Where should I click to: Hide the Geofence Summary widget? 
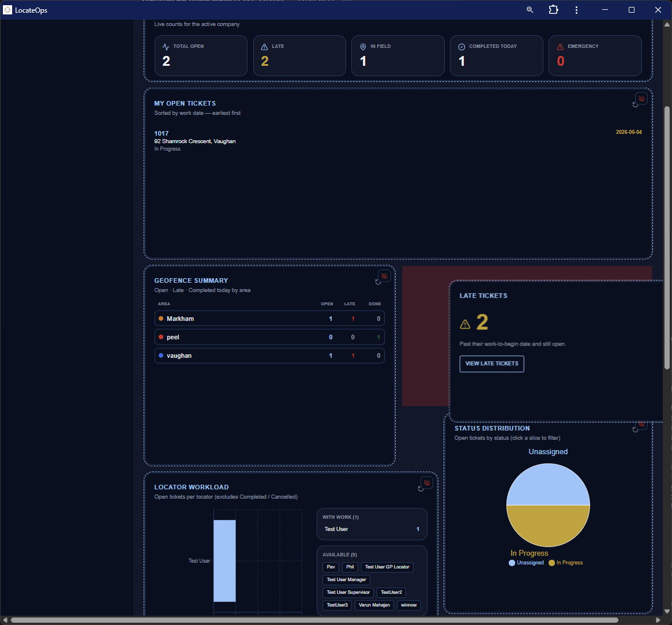coord(384,276)
